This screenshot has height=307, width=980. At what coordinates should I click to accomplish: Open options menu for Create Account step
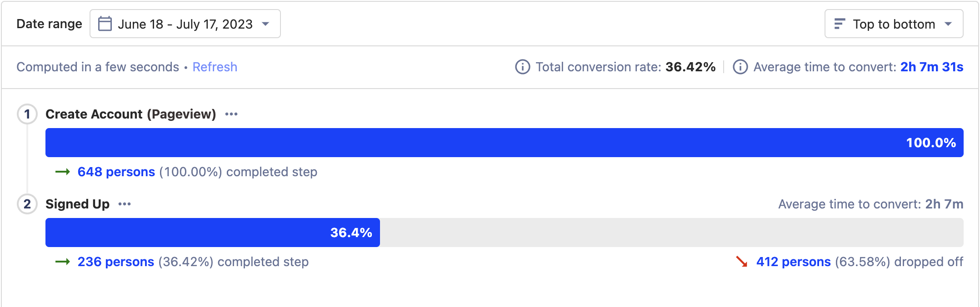pyautogui.click(x=231, y=114)
